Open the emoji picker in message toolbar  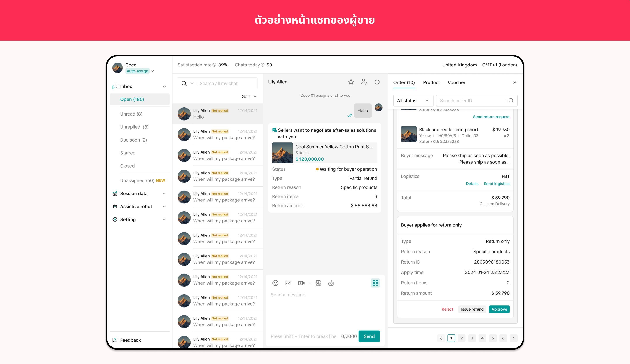point(275,283)
